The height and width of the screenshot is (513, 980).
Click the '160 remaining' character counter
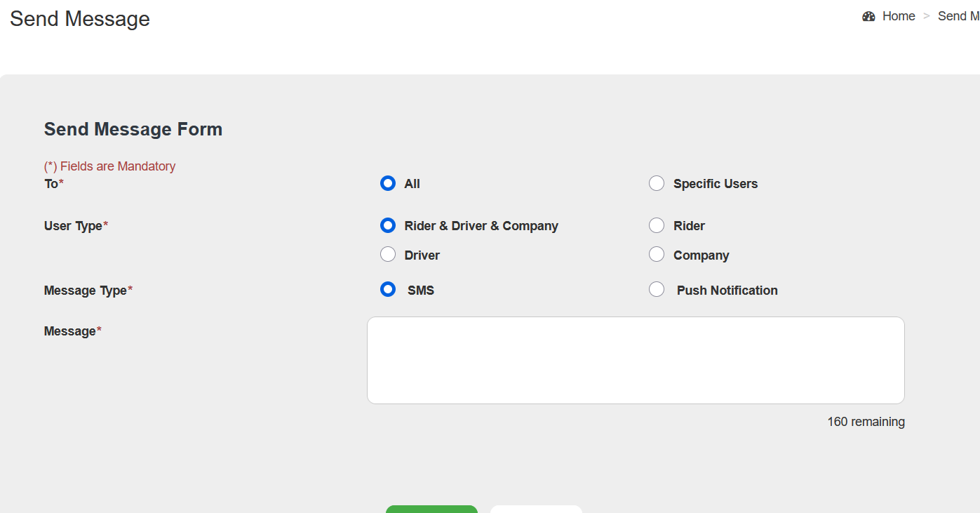point(866,422)
